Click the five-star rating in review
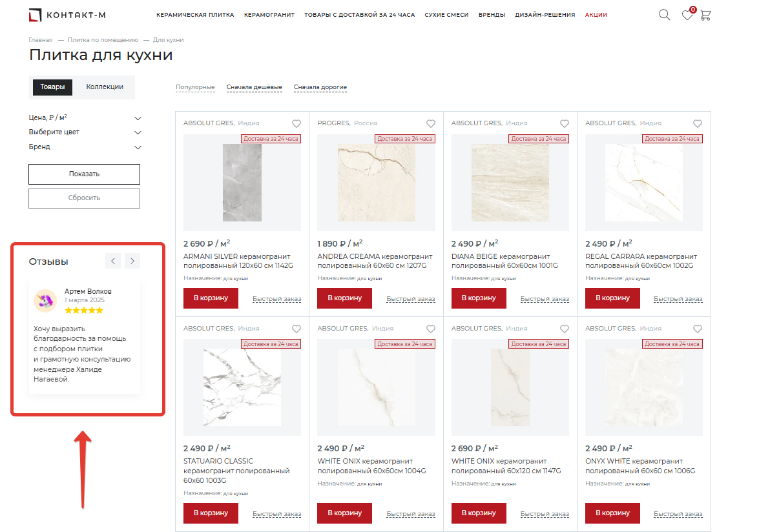Screen dimensions: 759x532 point(84,311)
